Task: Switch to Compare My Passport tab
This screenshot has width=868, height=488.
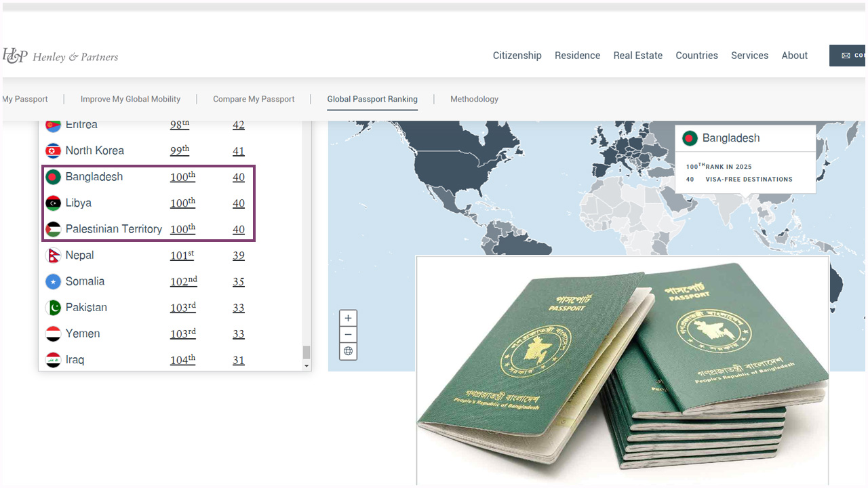Action: [254, 99]
